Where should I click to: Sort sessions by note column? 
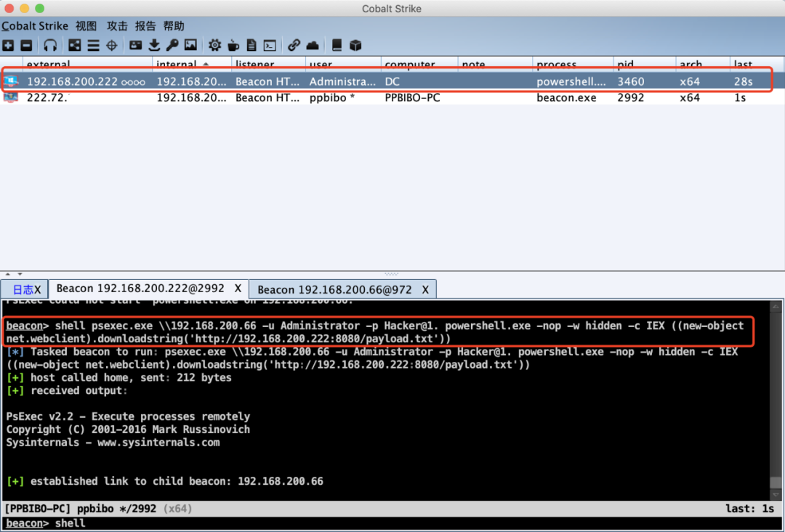coord(495,63)
